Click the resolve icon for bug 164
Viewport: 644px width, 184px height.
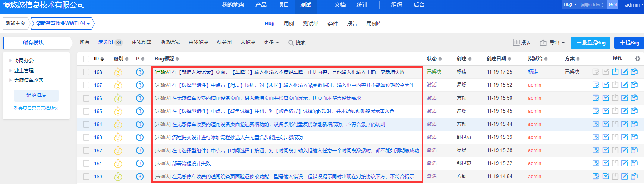[x=606, y=124]
